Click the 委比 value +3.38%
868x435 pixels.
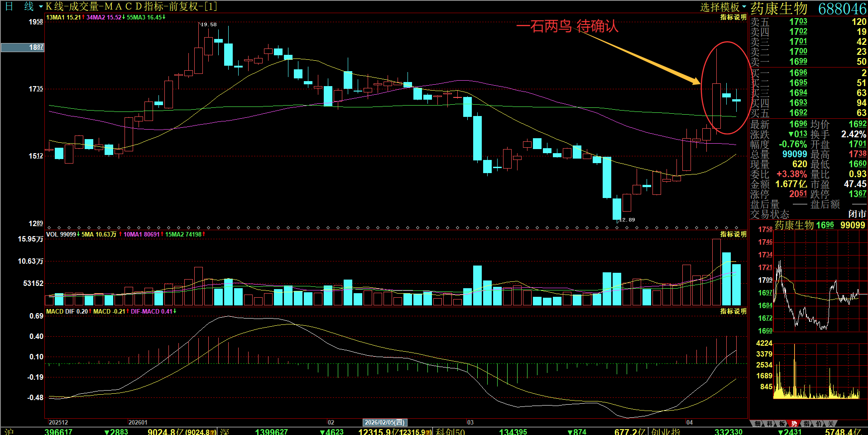791,174
